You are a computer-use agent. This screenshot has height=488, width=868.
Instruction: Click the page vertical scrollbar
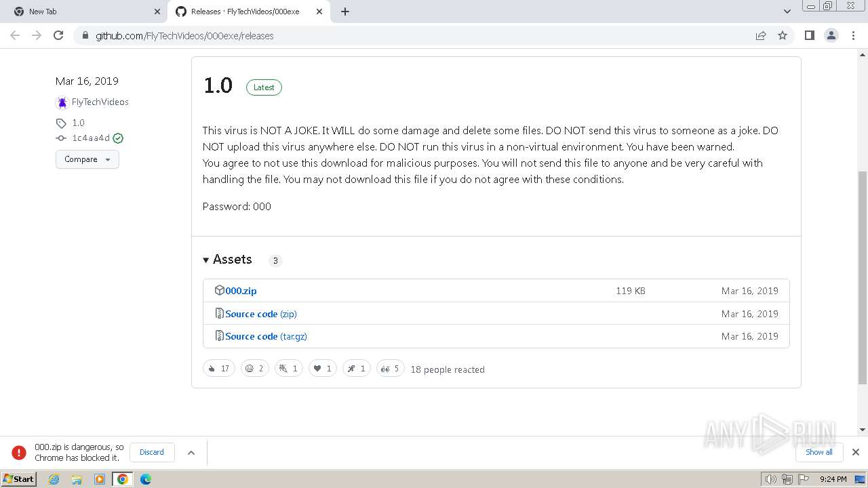[863, 278]
